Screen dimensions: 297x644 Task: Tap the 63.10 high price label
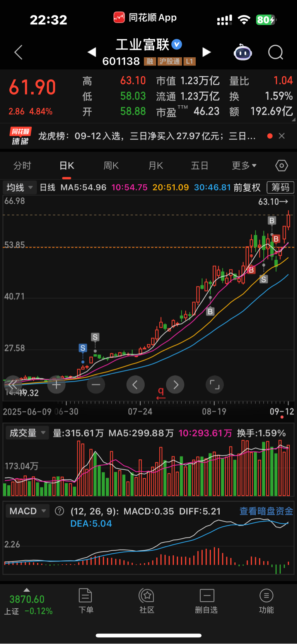point(273,202)
